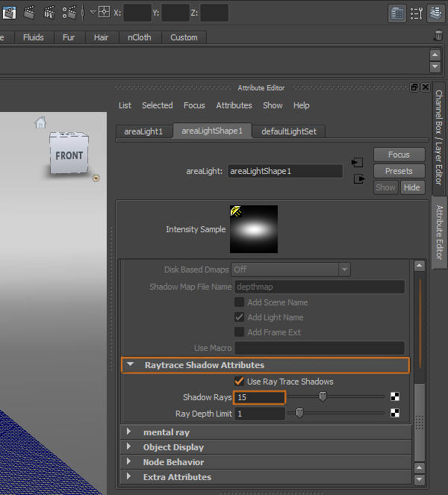The image size is (448, 495).
Task: Toggle the Add Light Name checkbox
Action: click(x=239, y=317)
